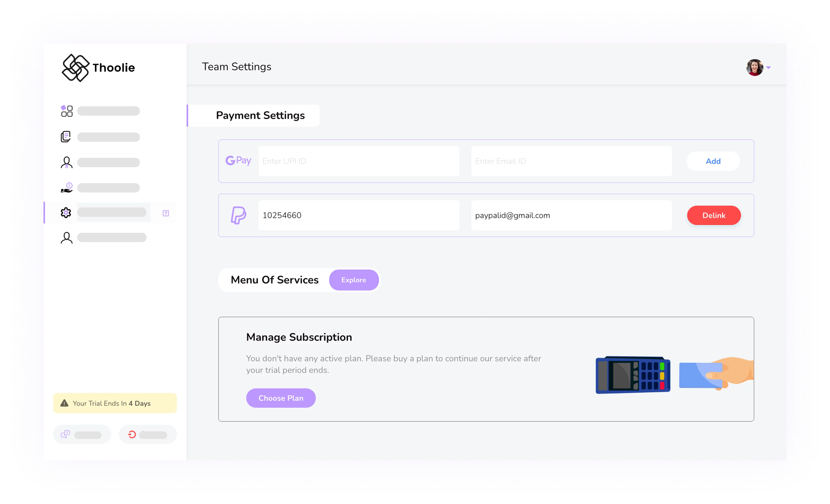The width and height of the screenshot is (830, 504).
Task: Open the settings gear sidebar icon
Action: [x=66, y=212]
